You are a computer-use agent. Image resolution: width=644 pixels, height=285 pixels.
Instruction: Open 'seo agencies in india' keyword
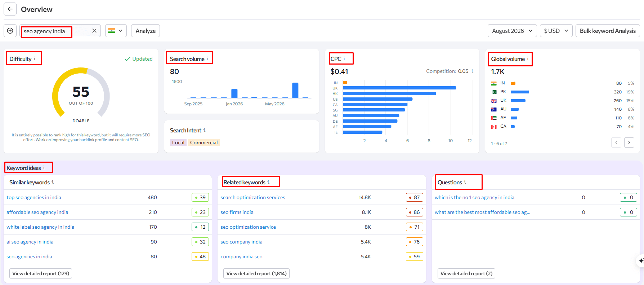click(x=29, y=256)
